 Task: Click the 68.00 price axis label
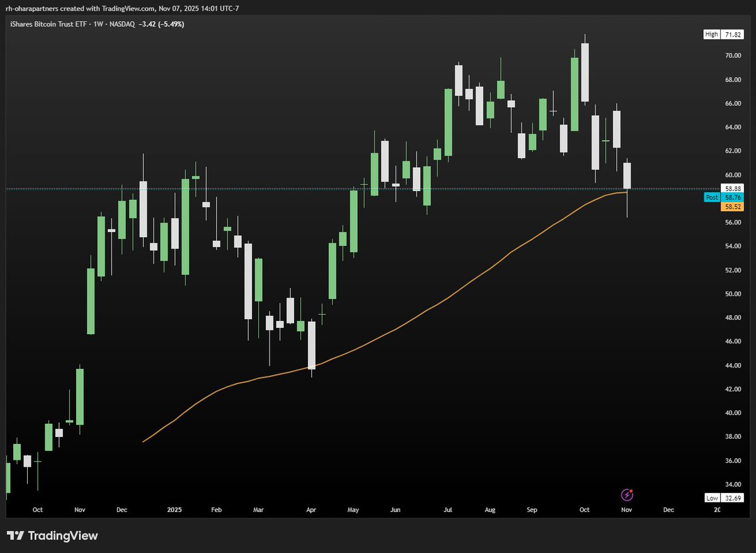point(732,79)
